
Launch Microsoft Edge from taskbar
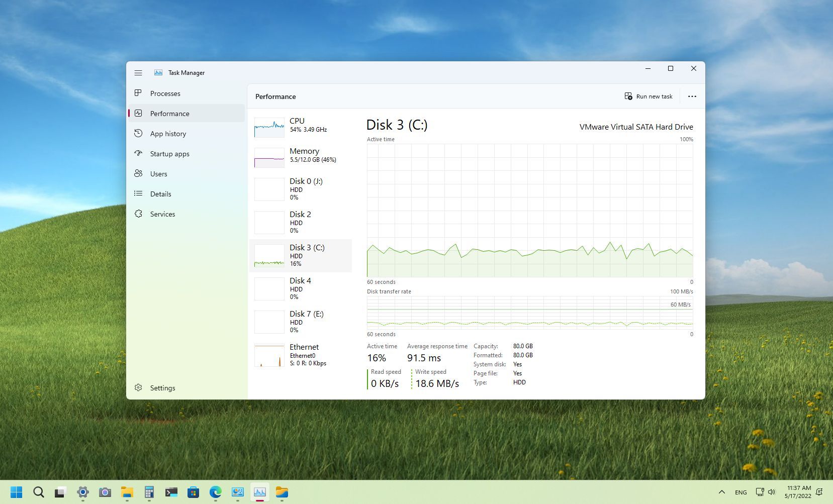click(216, 492)
